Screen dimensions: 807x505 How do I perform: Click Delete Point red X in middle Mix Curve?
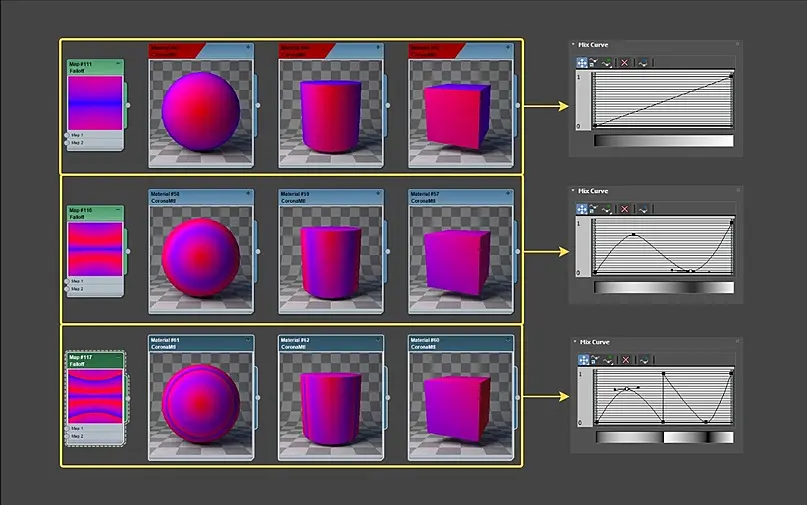(624, 209)
